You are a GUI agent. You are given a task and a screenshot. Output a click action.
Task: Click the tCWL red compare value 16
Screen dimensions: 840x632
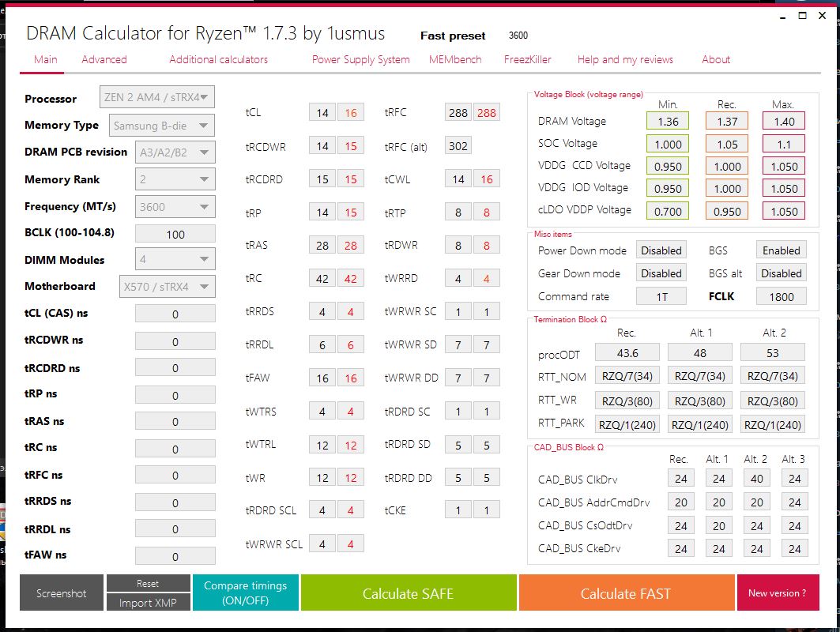(x=487, y=179)
